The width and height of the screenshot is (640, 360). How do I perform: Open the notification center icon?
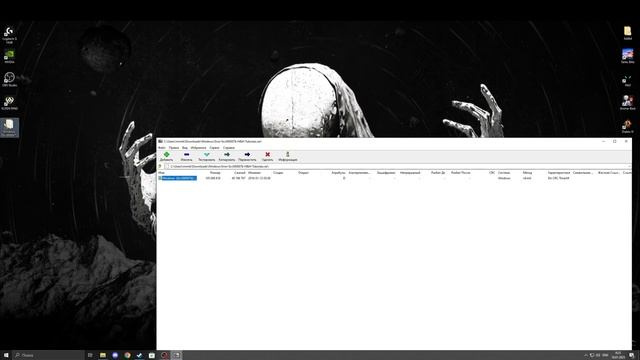pos(632,355)
